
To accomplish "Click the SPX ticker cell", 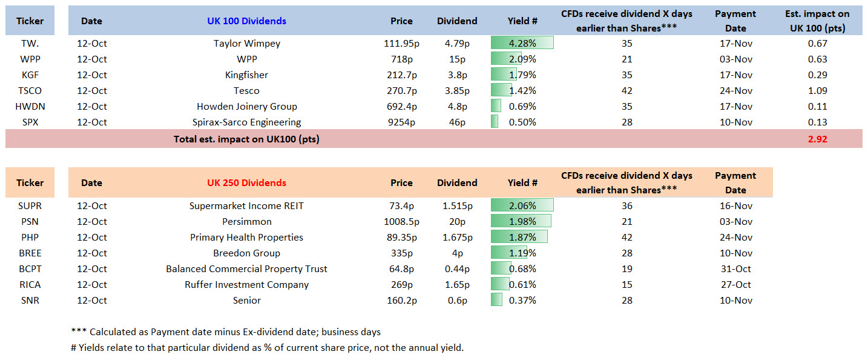I will pos(30,122).
